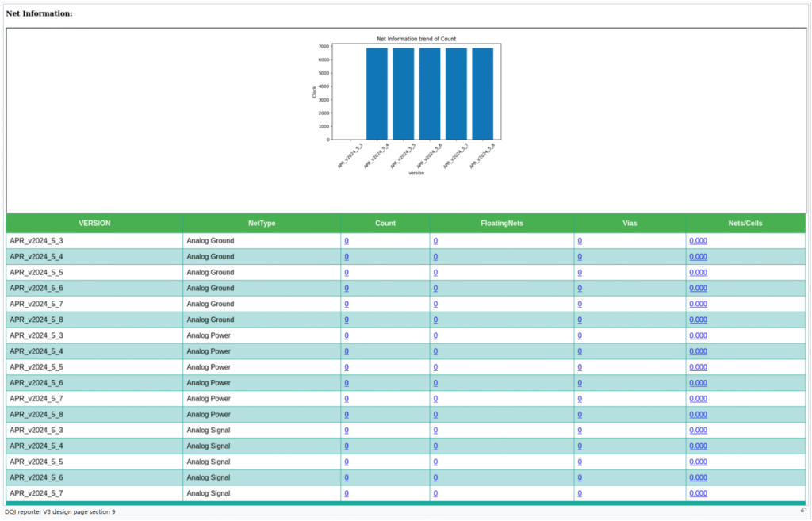The height and width of the screenshot is (521, 812).
Task: Open Nets/Cells link for APR_v2024_5_5 Analog Signal
Action: 698,462
